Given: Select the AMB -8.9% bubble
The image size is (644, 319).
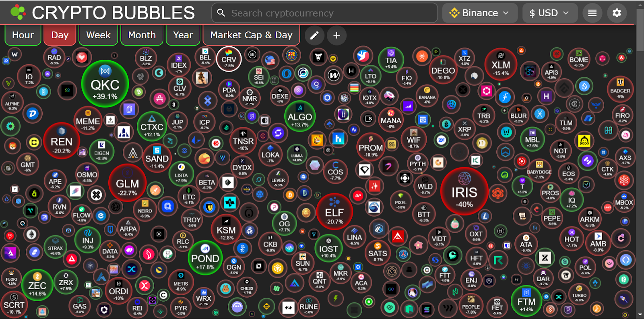Looking at the screenshot, I should pos(598,243).
